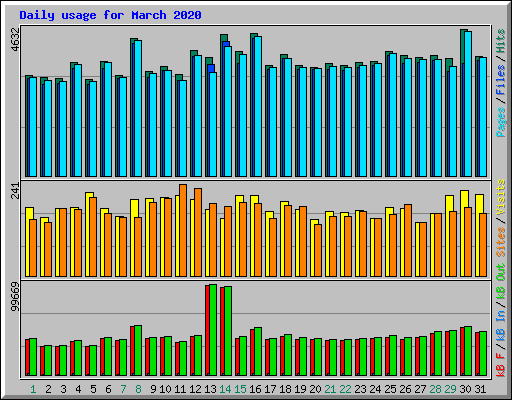Select the "kB F" legend label
The width and height of the screenshot is (512, 400).
pyautogui.click(x=501, y=365)
